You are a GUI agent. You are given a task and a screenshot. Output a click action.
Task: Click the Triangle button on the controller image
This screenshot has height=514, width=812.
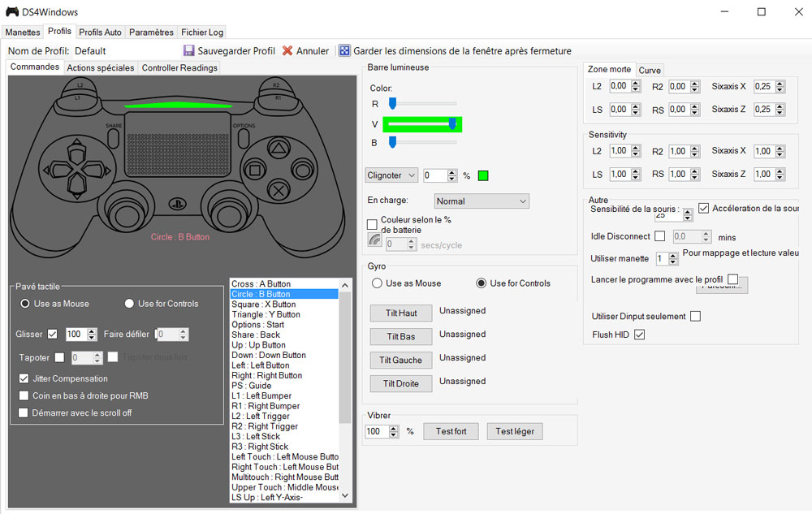(279, 149)
